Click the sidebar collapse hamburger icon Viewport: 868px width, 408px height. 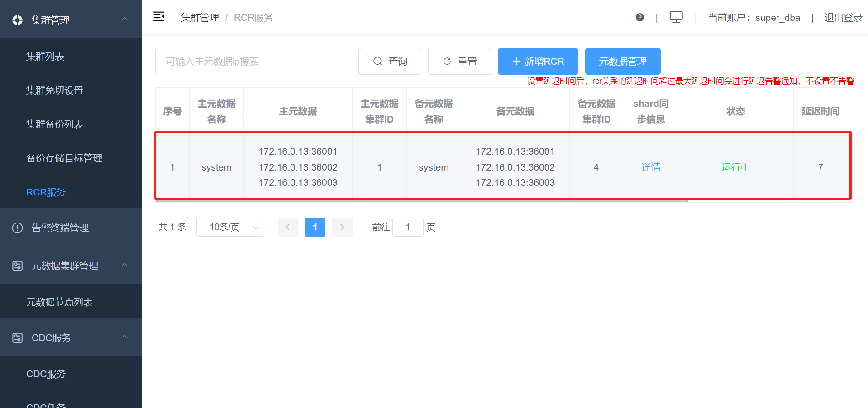[159, 17]
